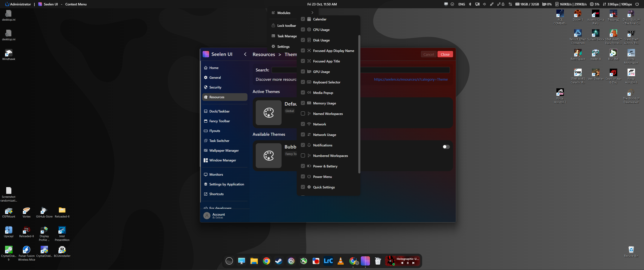Click the Bluetooth icon in toolbar
Viewport: 644px width, 270px height.
coord(470,4)
